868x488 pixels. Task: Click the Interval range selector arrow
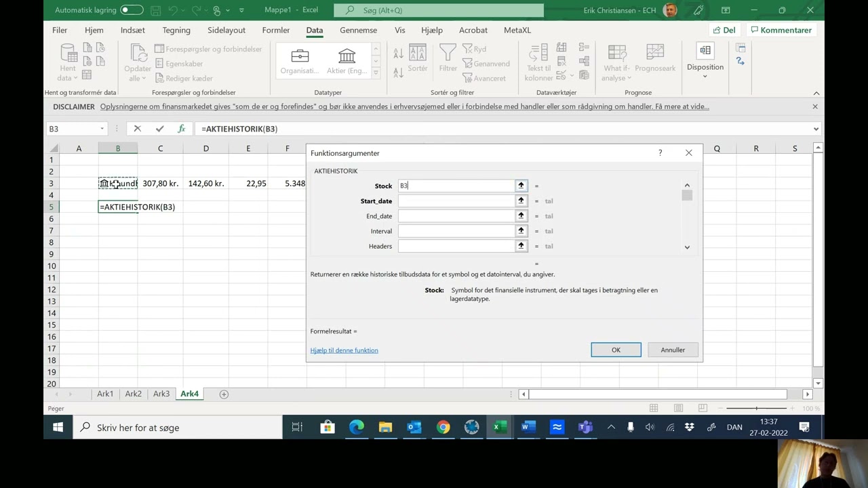click(521, 231)
